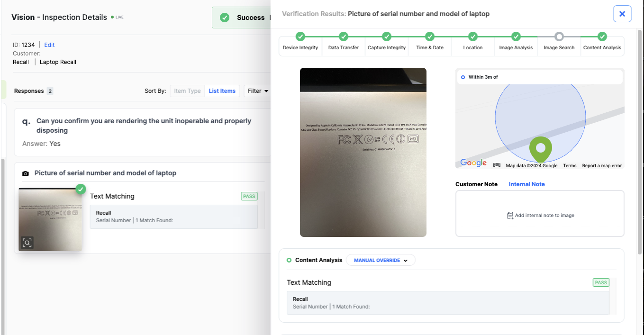Select the Data Transfer step icon
This screenshot has width=644, height=335.
(x=344, y=36)
